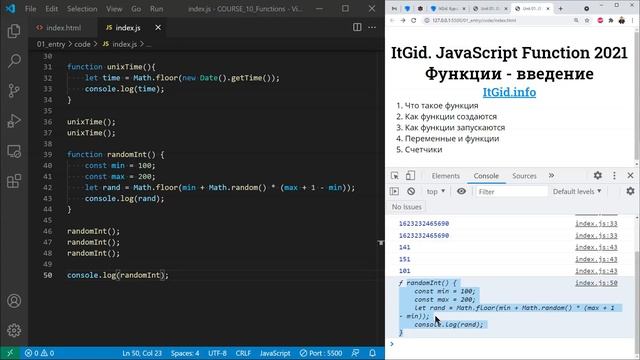Reload the browser page
Viewport: 640px width, 360px height.
pyautogui.click(x=413, y=20)
